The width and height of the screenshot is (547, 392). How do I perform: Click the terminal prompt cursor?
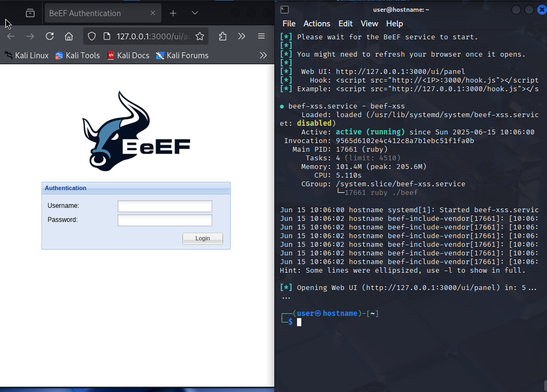coord(299,322)
